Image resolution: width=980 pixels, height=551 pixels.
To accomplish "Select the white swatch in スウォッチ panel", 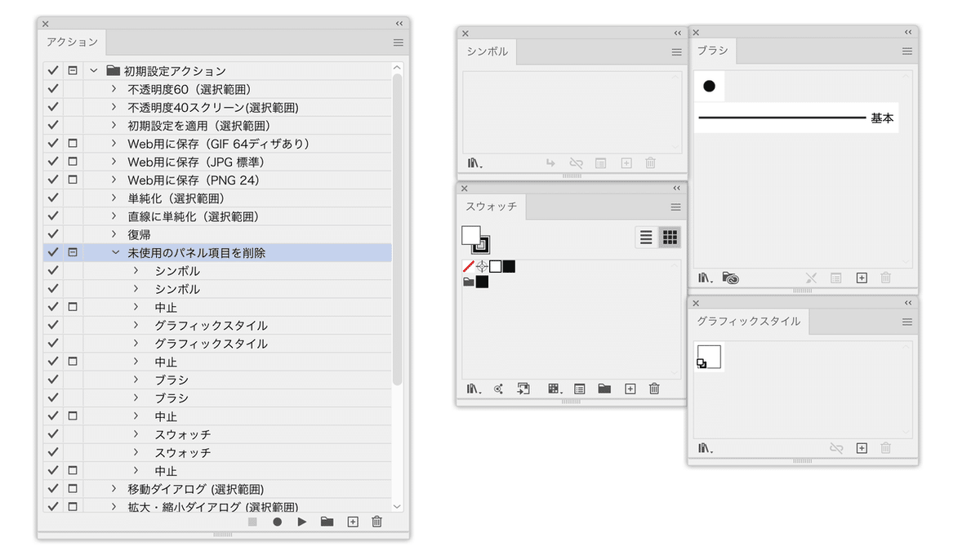I will [x=495, y=266].
